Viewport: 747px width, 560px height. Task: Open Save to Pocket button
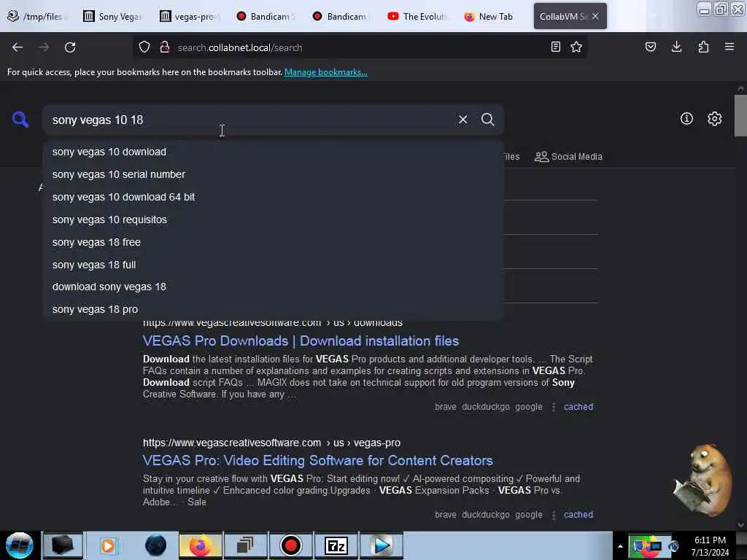tap(651, 47)
